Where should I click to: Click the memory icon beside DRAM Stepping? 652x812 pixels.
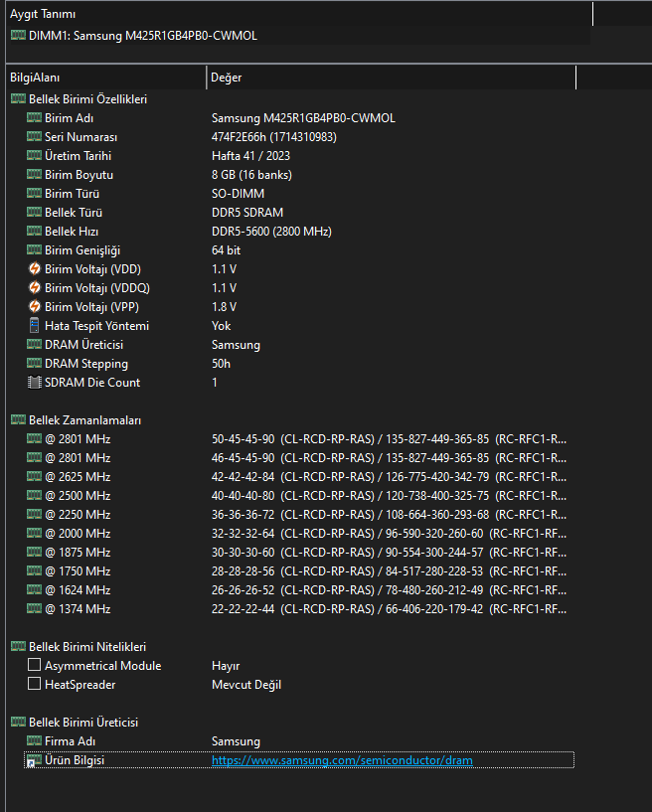pyautogui.click(x=34, y=363)
